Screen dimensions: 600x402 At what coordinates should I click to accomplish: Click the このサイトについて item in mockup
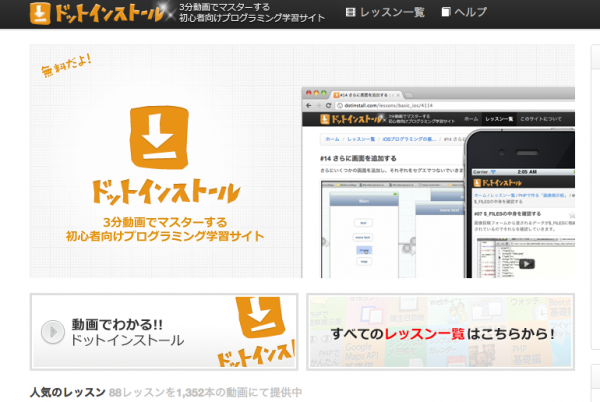tap(541, 119)
